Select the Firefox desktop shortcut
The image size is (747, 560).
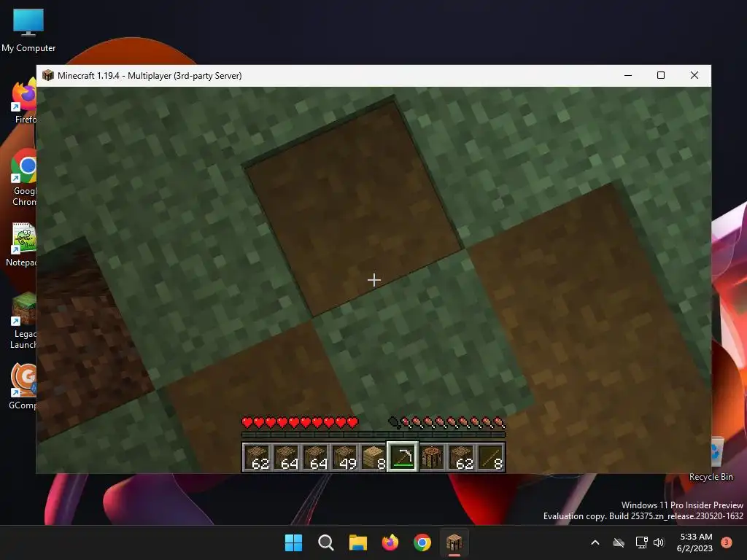click(x=24, y=101)
